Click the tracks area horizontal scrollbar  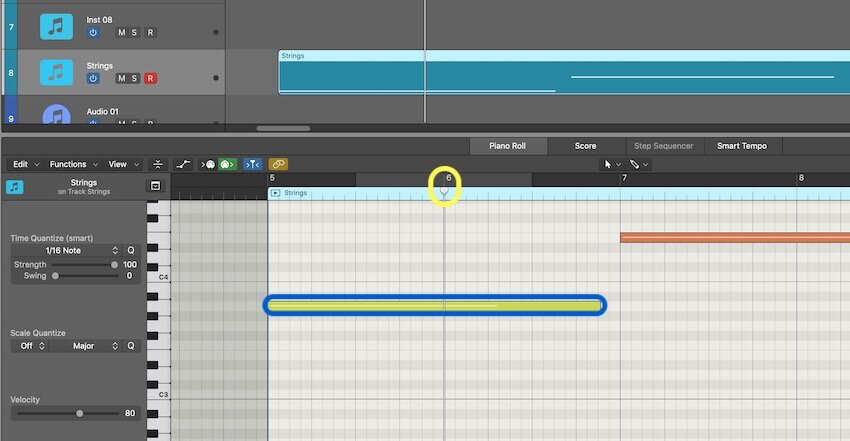click(x=283, y=129)
